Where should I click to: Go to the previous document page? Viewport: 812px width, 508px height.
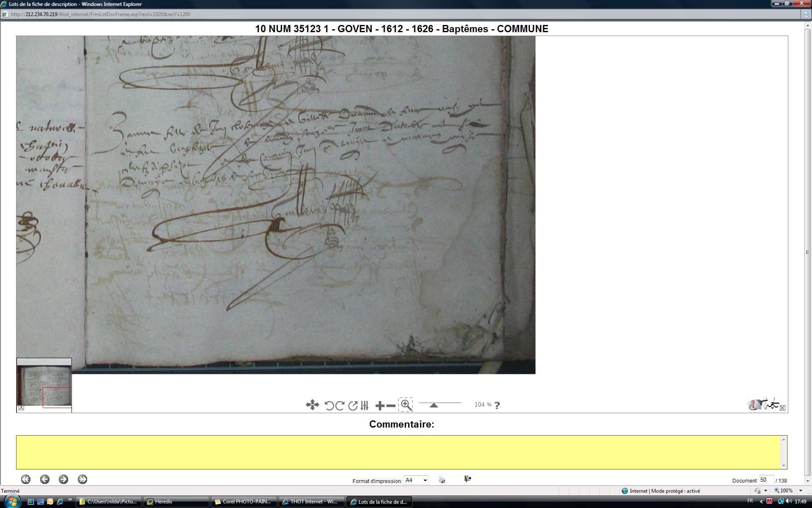pyautogui.click(x=44, y=479)
